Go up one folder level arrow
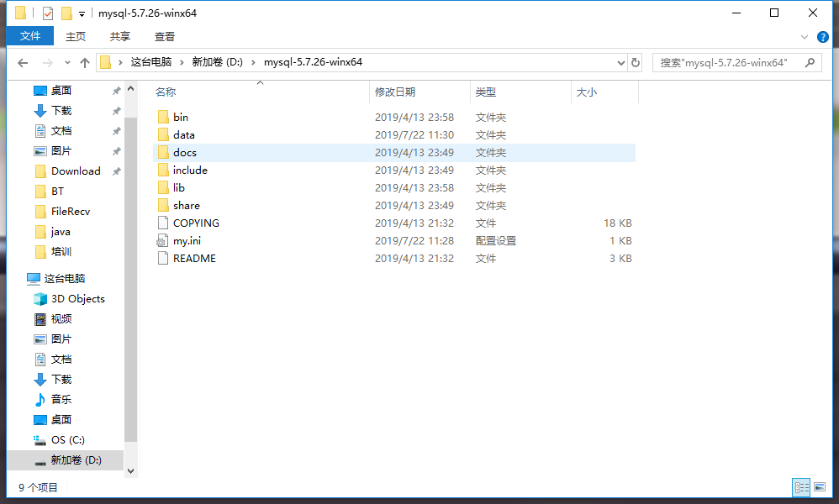Screen dimensions: 839x504 tap(85, 63)
